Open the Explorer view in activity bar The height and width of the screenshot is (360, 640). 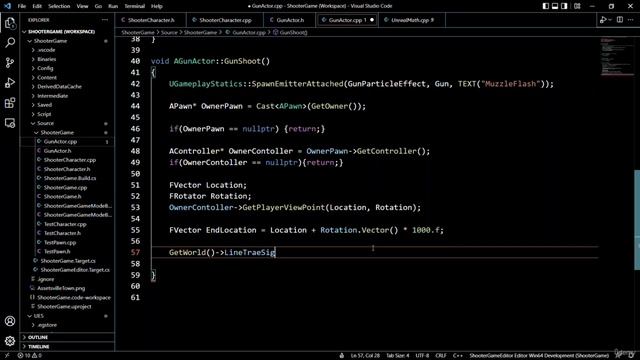coord(10,23)
